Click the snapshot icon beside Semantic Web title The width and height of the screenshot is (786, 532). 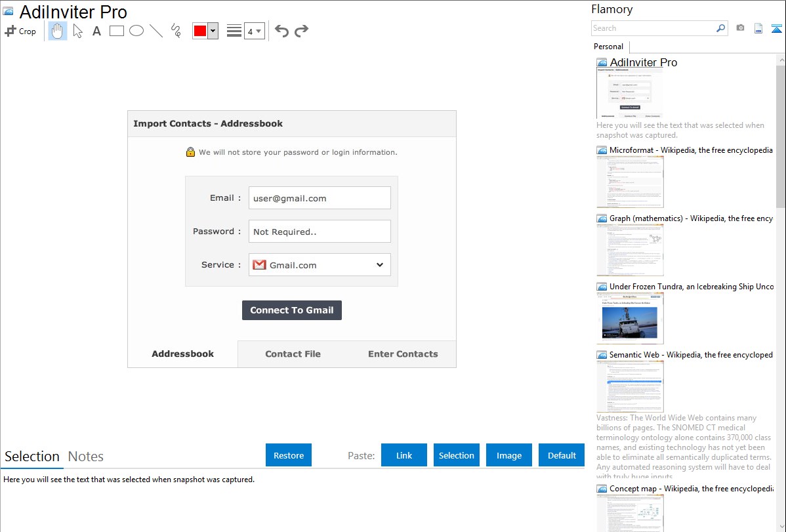[x=602, y=355]
